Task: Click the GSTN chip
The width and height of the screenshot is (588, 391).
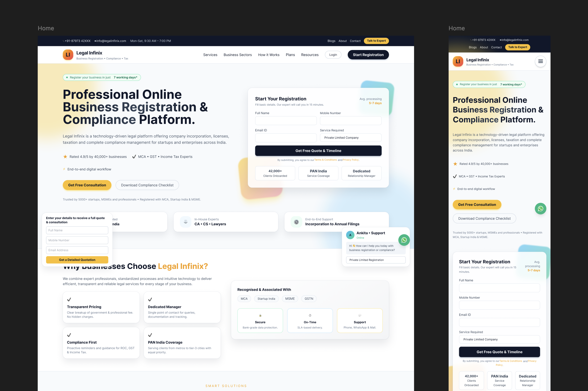Action: [x=309, y=299]
